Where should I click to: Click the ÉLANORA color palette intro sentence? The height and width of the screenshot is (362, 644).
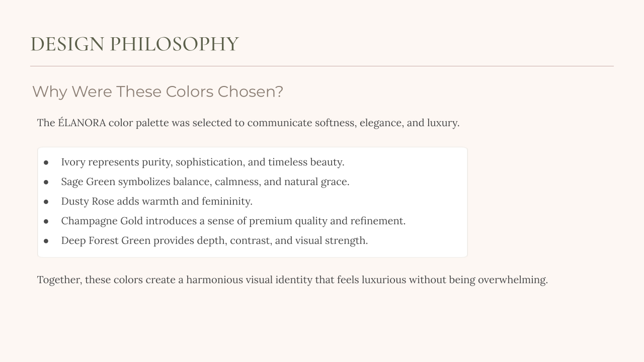248,123
